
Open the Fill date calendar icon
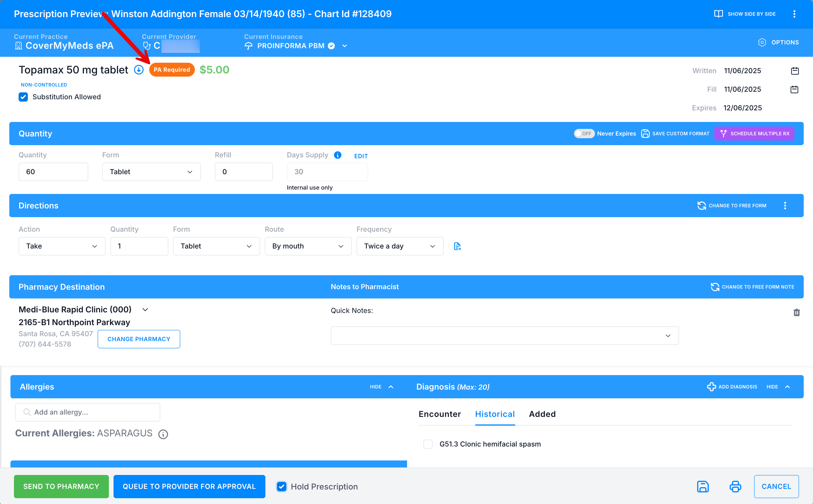[x=794, y=89]
